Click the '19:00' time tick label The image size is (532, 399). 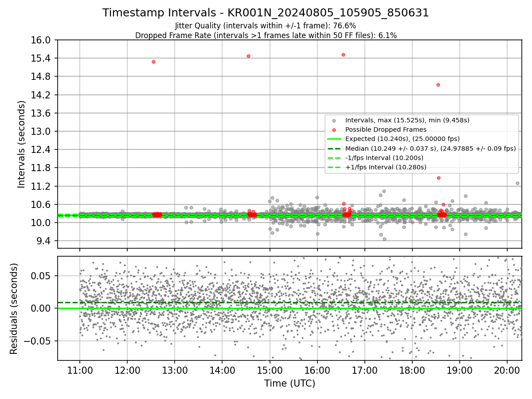coord(460,370)
